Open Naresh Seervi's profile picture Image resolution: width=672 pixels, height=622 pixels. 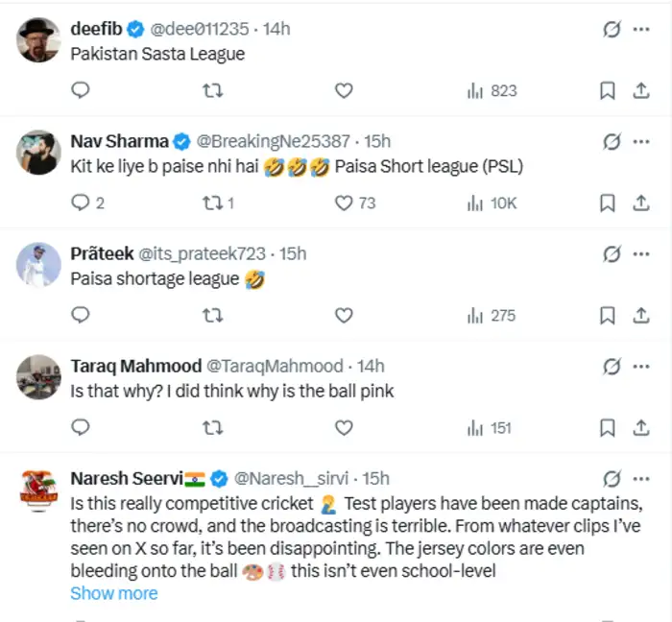pyautogui.click(x=38, y=489)
